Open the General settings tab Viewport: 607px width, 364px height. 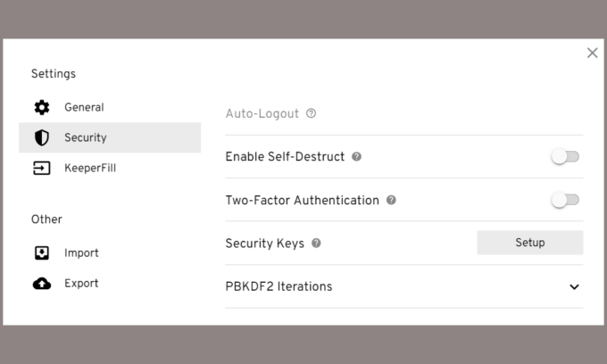84,108
